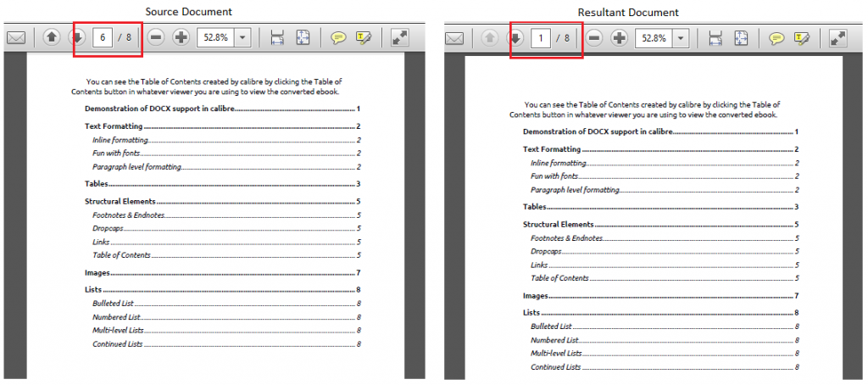Go to next page in Resultant Document viewer
Image resolution: width=868 pixels, height=385 pixels.
514,38
